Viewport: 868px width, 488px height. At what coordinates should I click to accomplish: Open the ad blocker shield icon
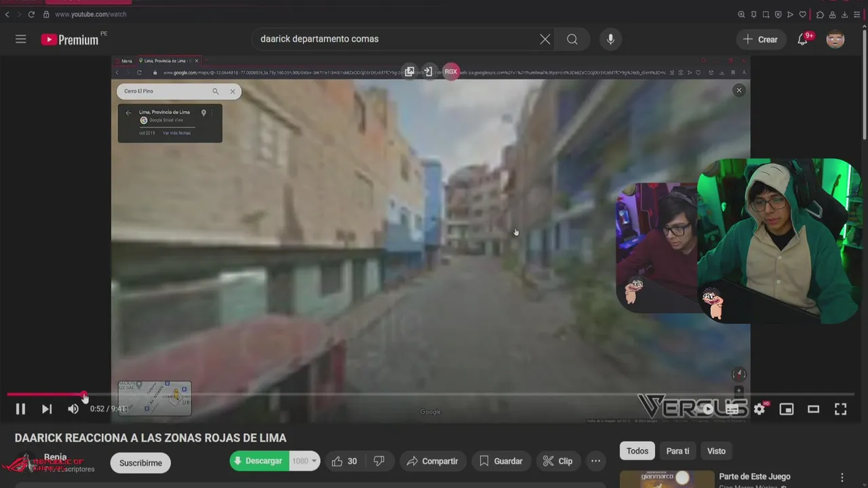(778, 14)
